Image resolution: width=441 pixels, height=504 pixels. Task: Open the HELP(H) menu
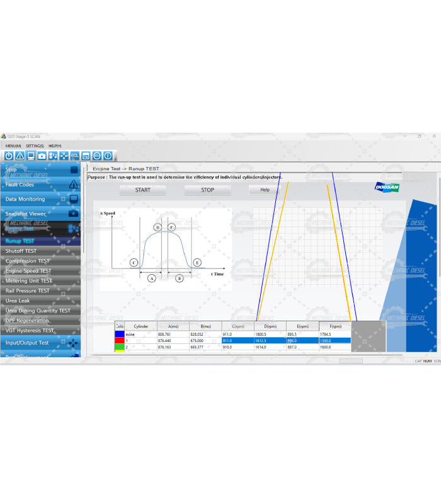pyautogui.click(x=55, y=146)
